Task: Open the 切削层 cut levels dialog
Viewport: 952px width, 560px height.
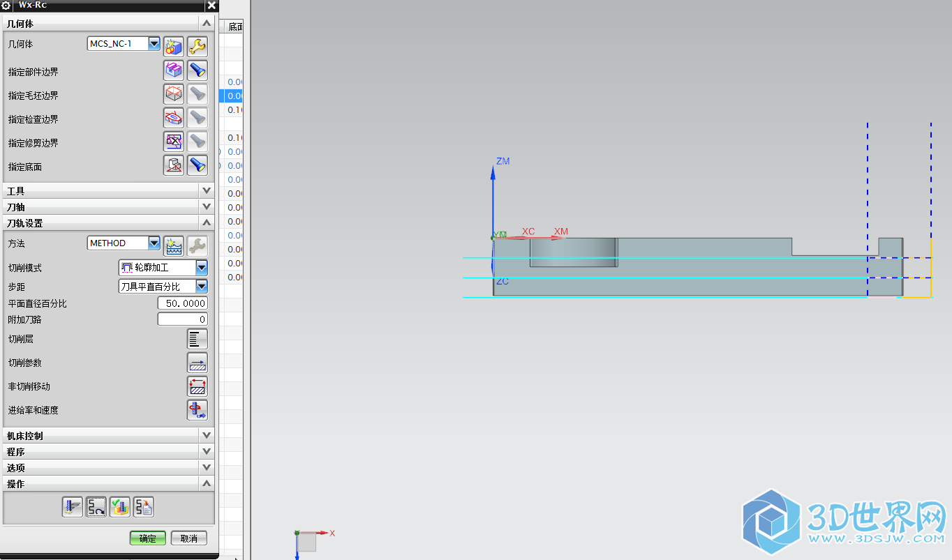Action: coord(198,339)
